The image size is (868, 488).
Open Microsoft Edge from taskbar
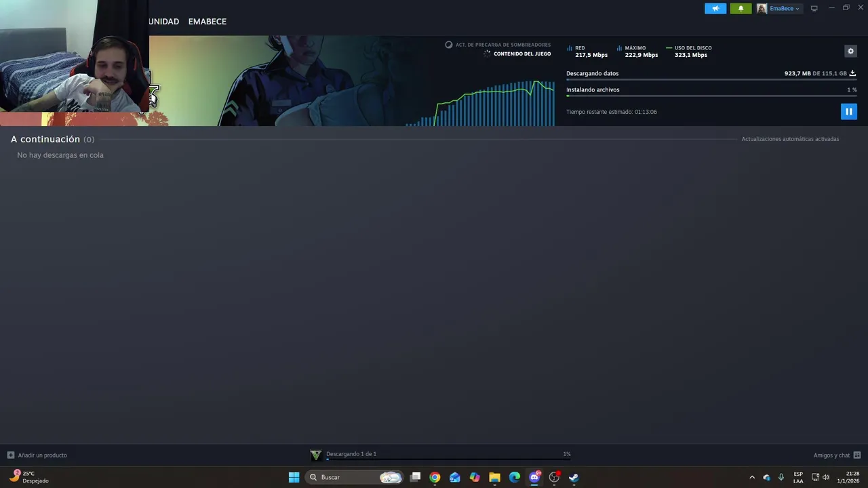(x=515, y=477)
